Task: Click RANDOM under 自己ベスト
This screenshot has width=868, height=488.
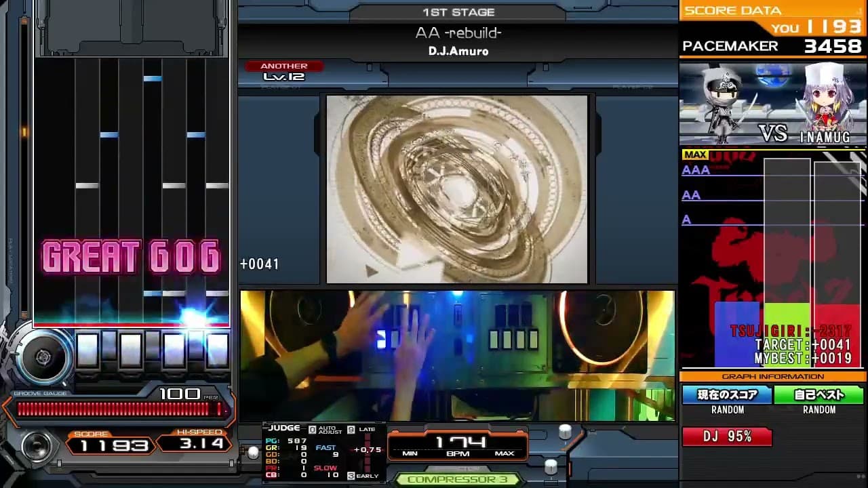Action: [819, 410]
